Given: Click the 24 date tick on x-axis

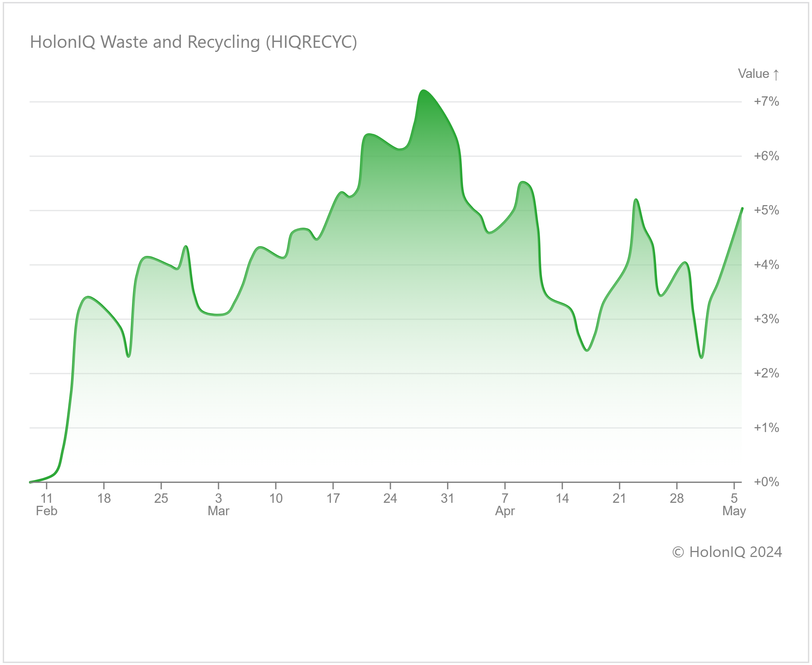Looking at the screenshot, I should pyautogui.click(x=390, y=498).
